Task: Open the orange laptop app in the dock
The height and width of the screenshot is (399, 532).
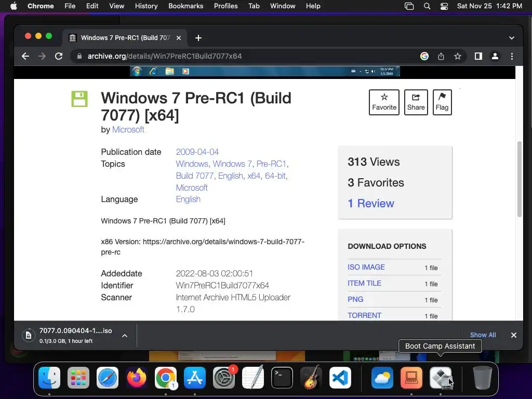Action: [411, 378]
